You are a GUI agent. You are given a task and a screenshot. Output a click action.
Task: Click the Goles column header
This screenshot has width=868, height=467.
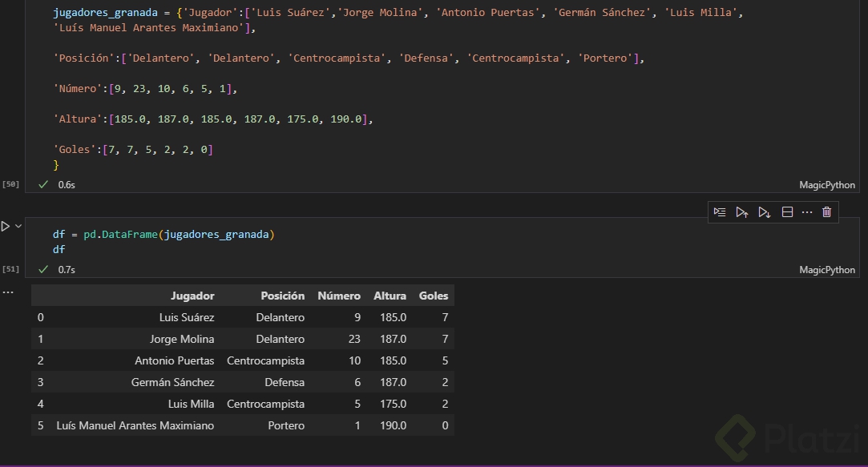coord(434,296)
